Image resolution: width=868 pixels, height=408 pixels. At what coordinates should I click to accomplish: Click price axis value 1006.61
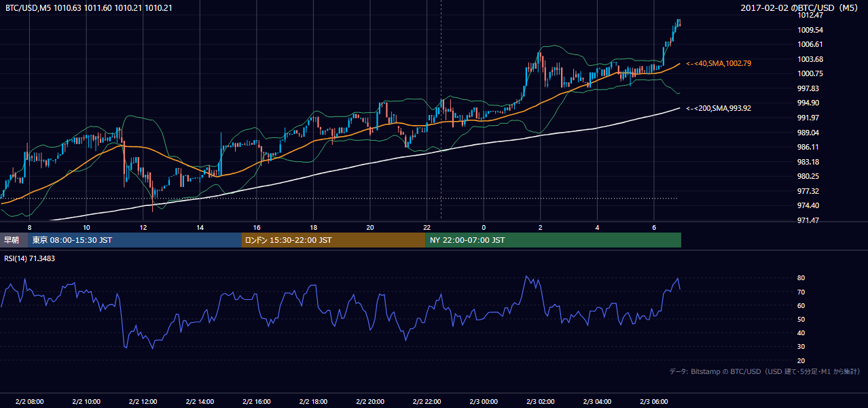tap(810, 44)
